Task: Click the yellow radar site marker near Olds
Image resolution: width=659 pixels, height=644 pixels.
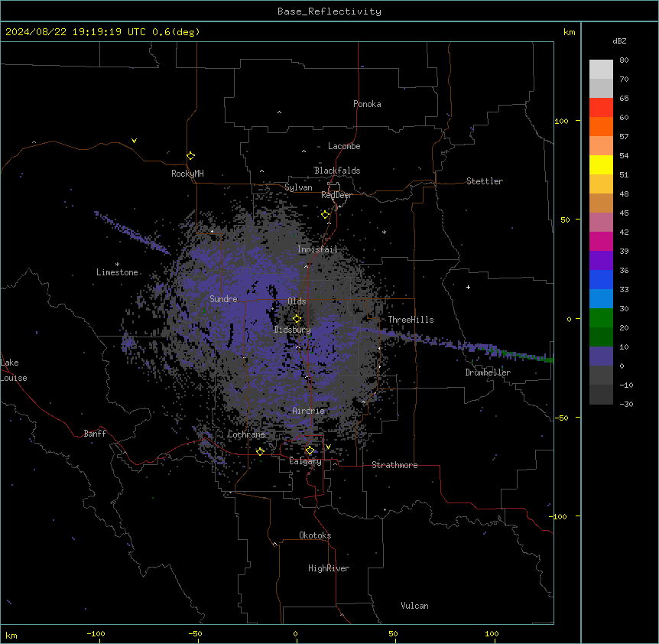Action: pos(297,318)
